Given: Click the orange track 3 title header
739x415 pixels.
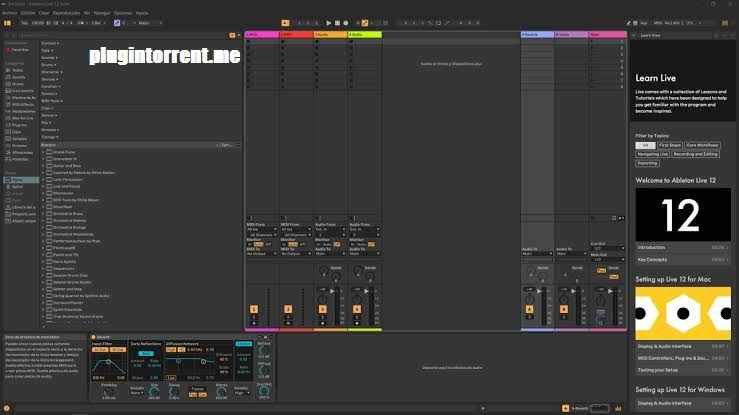Looking at the screenshot, I should (x=331, y=35).
